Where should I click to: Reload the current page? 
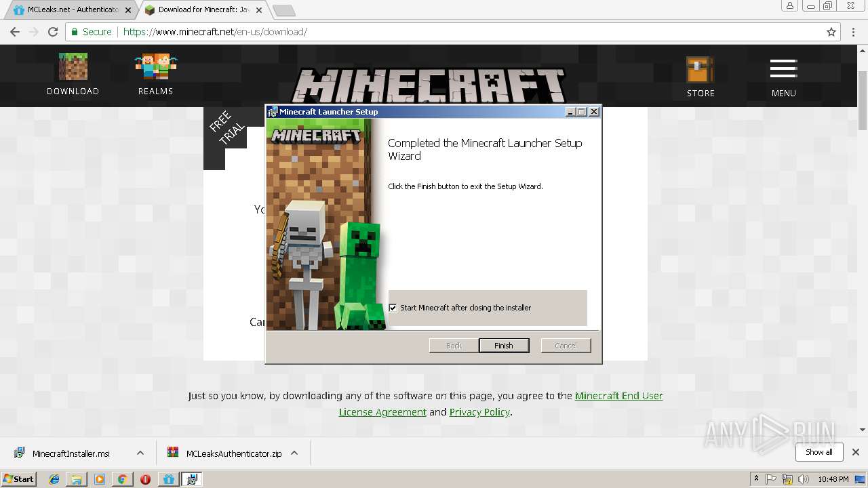pyautogui.click(x=53, y=32)
